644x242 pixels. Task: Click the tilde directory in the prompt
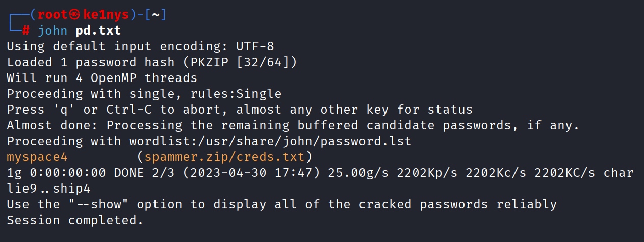[x=156, y=15]
